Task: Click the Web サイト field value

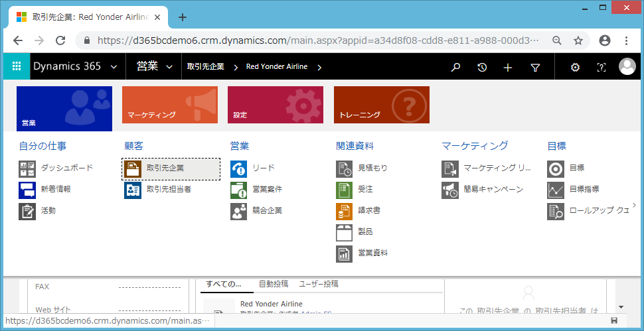Action: [149, 310]
